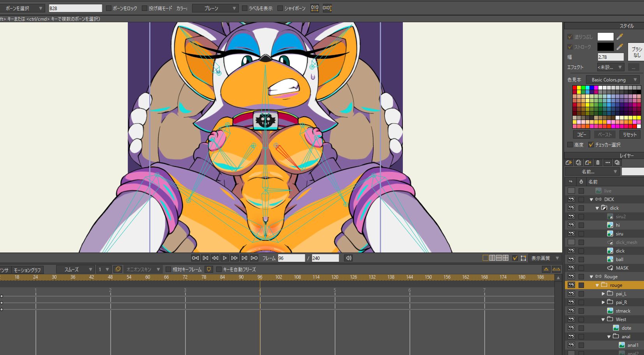Click the current frame number field
The image size is (644, 355).
(x=291, y=258)
